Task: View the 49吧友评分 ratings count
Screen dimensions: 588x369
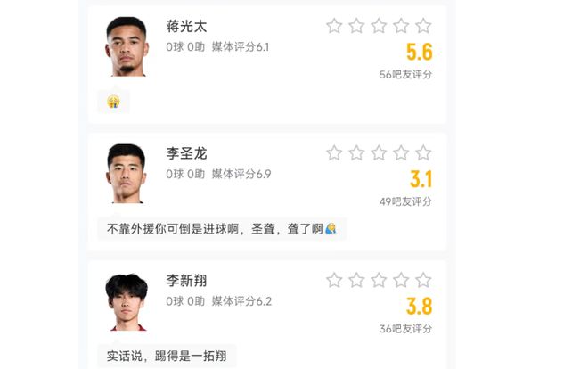Action: point(405,201)
